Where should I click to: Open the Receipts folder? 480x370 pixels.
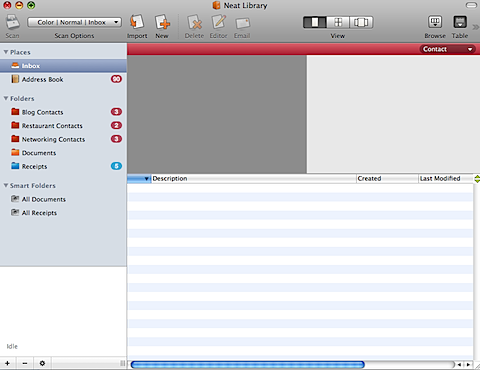tap(63, 166)
